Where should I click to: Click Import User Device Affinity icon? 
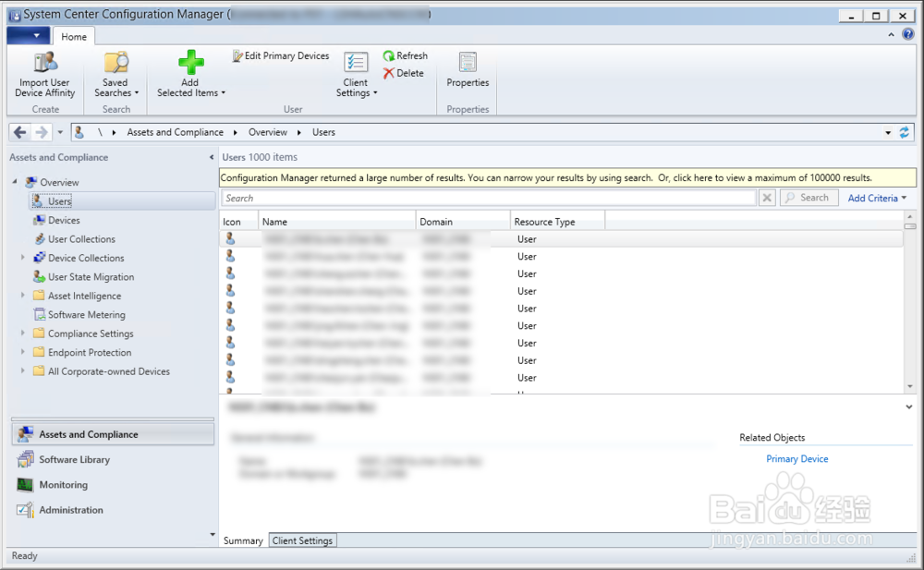(44, 62)
